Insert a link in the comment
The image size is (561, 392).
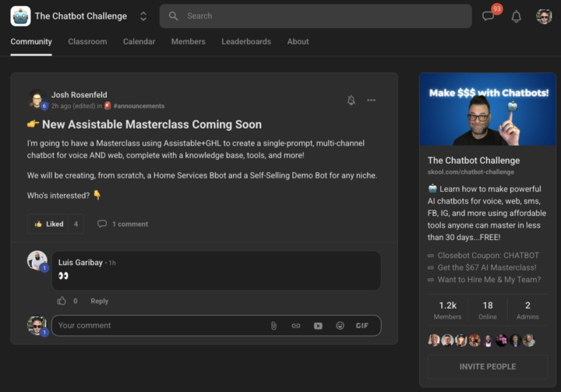pyautogui.click(x=296, y=326)
